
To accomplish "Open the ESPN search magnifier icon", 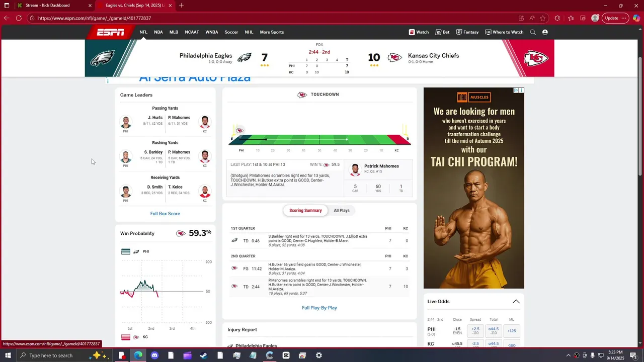I will coord(533,32).
